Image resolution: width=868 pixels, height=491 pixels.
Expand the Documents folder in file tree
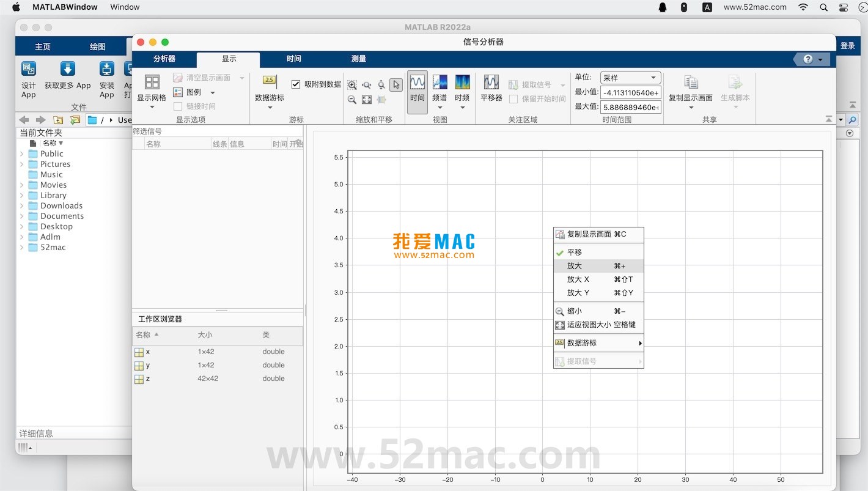(x=22, y=216)
